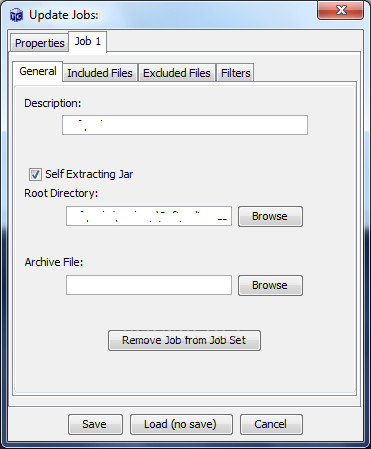This screenshot has width=371, height=449.
Task: Switch to the Properties tab
Action: 39,43
